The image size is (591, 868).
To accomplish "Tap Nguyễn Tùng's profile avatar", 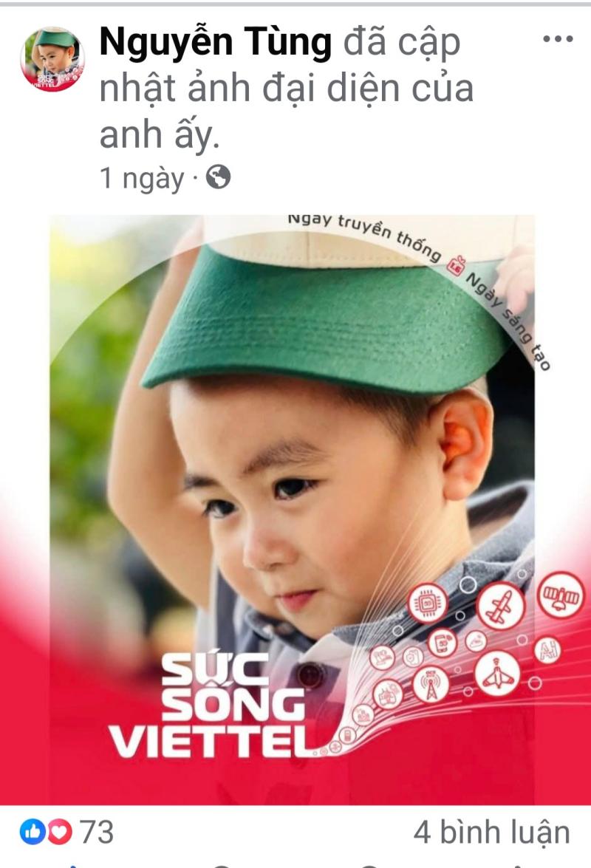I will 52,59.
